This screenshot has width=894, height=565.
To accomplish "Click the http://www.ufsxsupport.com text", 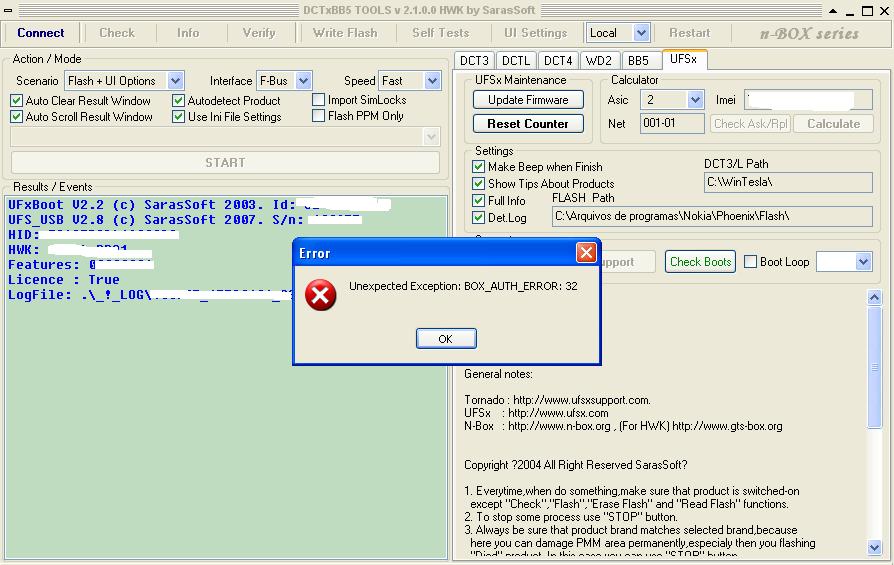I will 582,400.
